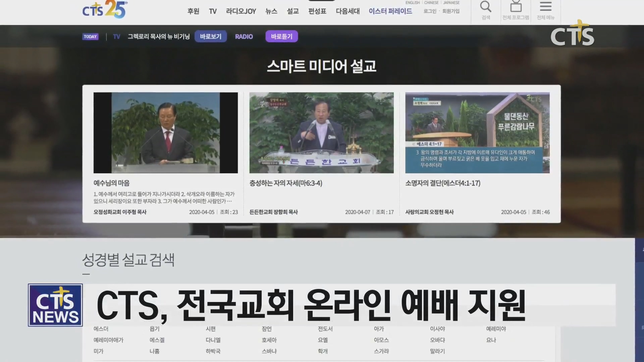Click the 충성하는 자의 자세(마6:3-4) title
The width and height of the screenshot is (644, 362).
click(x=286, y=183)
